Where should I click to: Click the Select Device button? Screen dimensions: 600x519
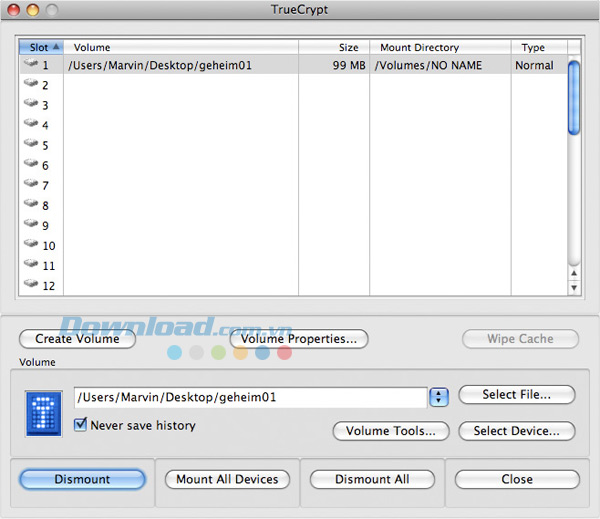[517, 431]
